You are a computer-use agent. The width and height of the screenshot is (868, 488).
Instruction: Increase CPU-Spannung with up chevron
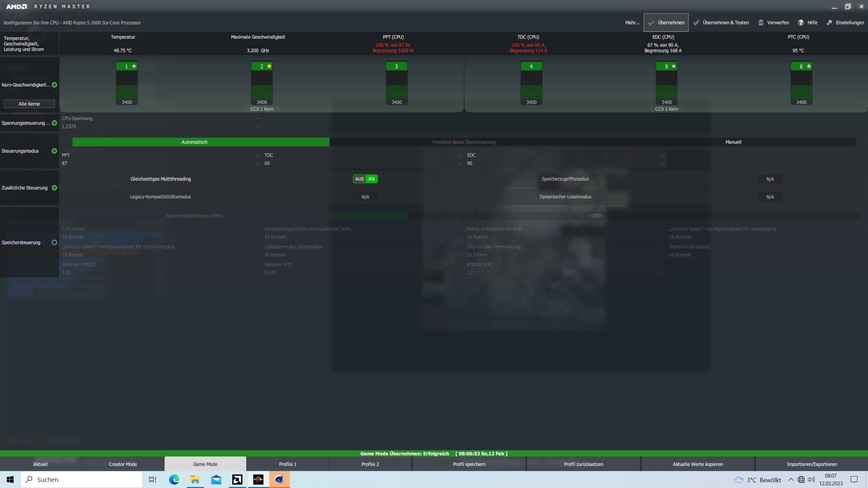tap(257, 119)
